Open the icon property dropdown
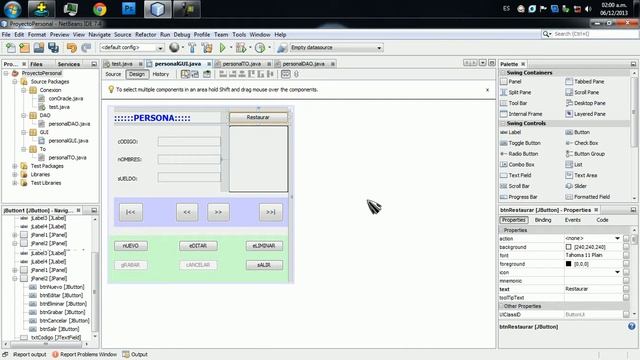Viewport: 640px width, 360px height. (x=617, y=272)
